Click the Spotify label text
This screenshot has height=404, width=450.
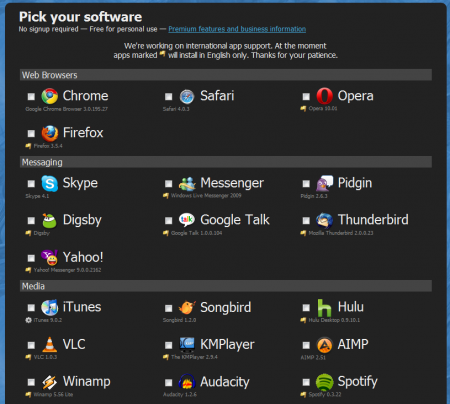(x=357, y=382)
